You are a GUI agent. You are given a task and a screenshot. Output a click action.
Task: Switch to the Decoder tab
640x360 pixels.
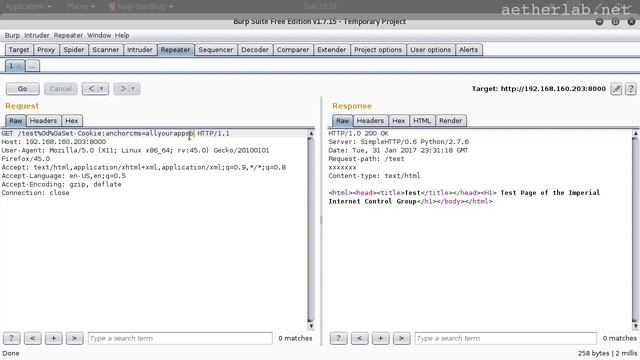pyautogui.click(x=255, y=50)
